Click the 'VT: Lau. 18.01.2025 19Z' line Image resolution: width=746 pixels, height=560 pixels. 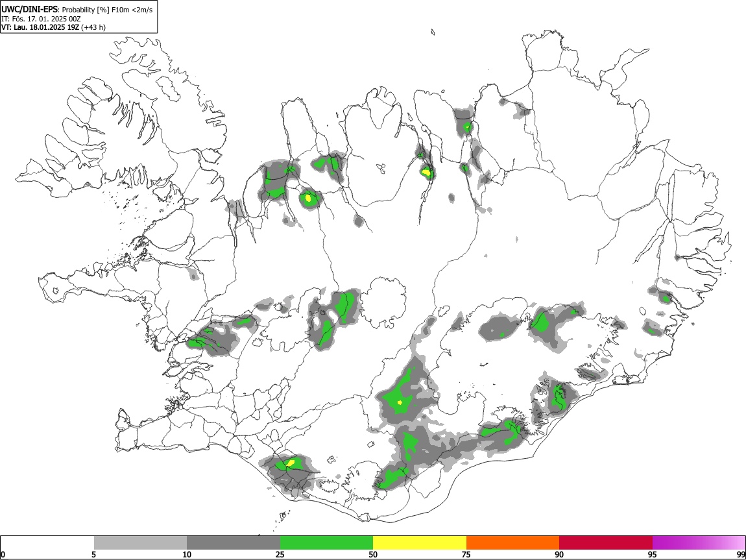pos(40,28)
